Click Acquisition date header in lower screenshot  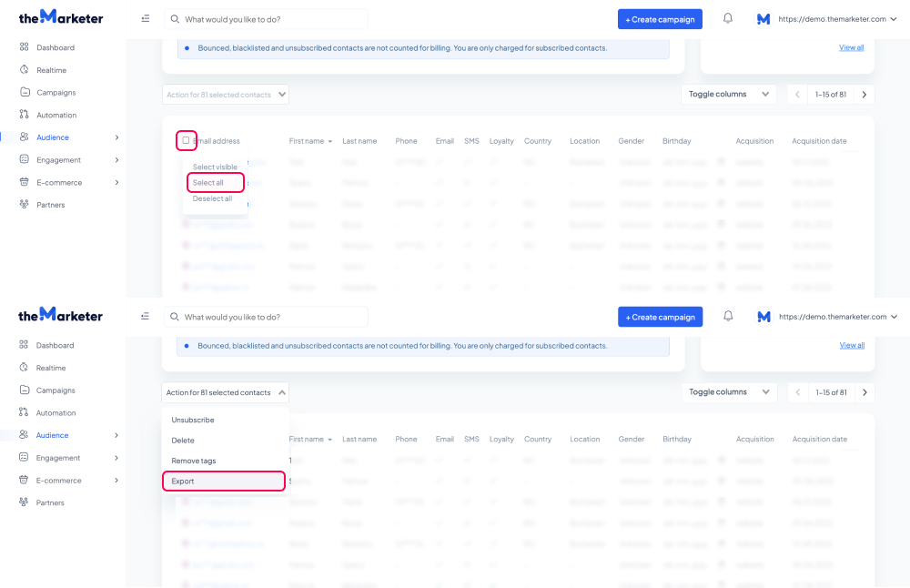(x=820, y=439)
